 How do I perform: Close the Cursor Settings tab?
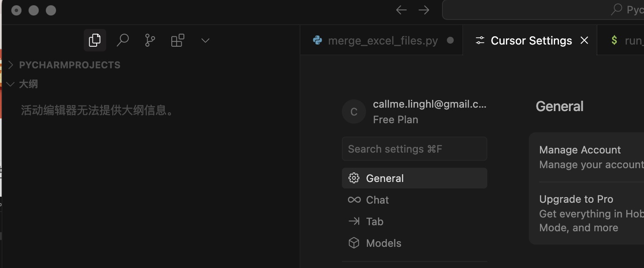(584, 41)
